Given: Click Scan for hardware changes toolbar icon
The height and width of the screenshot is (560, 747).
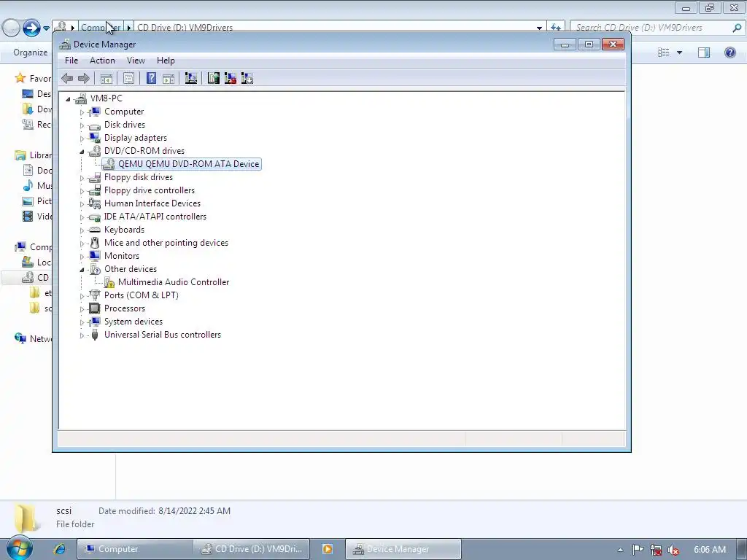Looking at the screenshot, I should coord(191,78).
